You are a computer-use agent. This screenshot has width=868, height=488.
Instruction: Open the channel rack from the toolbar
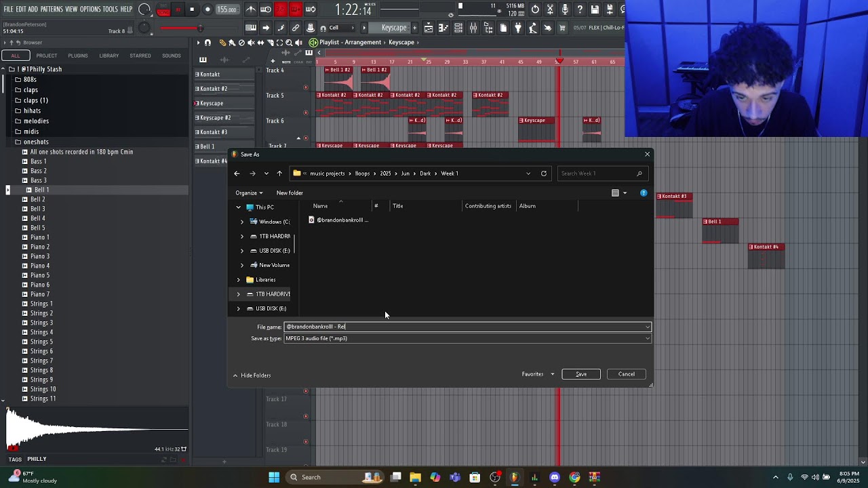(x=458, y=28)
